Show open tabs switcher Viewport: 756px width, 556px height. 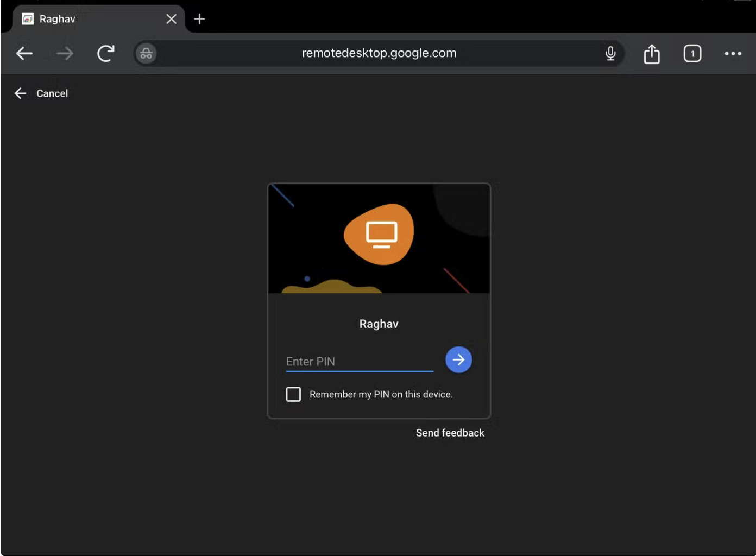pyautogui.click(x=692, y=53)
